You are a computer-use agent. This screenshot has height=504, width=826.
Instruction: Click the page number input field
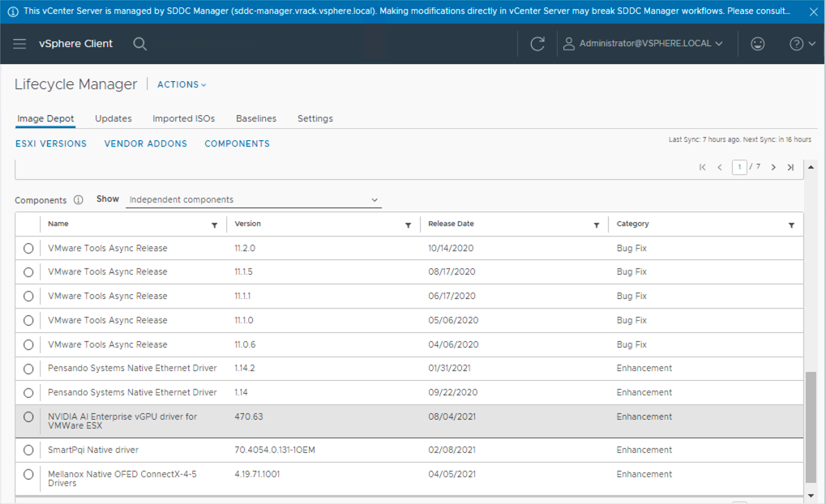(739, 167)
